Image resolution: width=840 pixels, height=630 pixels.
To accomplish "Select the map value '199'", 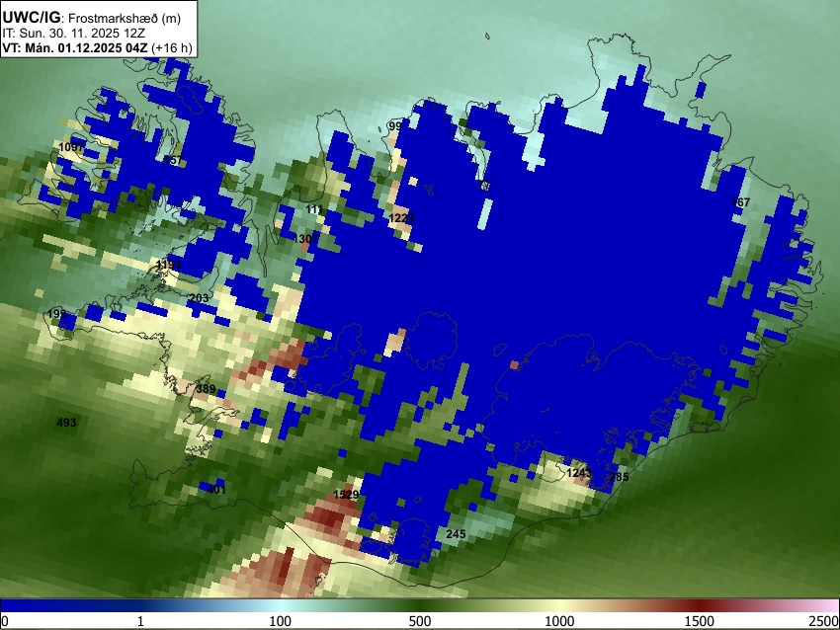I will (x=56, y=314).
